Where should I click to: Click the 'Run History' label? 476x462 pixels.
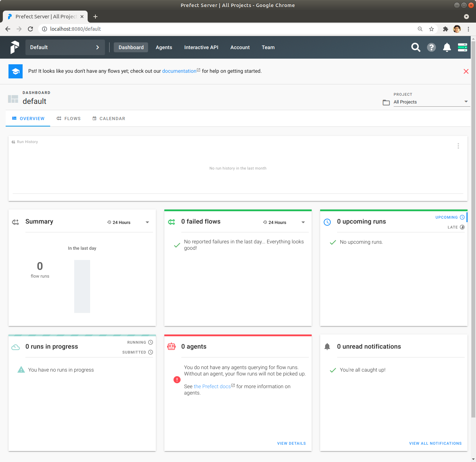point(27,142)
